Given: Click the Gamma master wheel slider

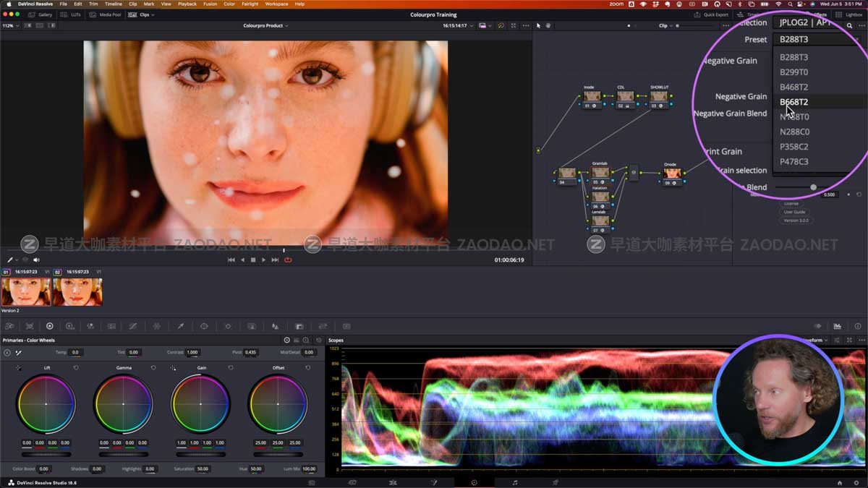Looking at the screenshot, I should point(123,454).
